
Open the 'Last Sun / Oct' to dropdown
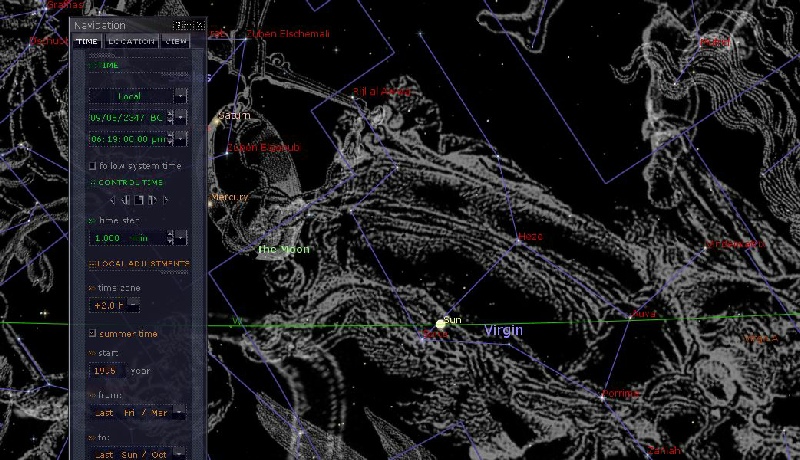[x=179, y=454]
